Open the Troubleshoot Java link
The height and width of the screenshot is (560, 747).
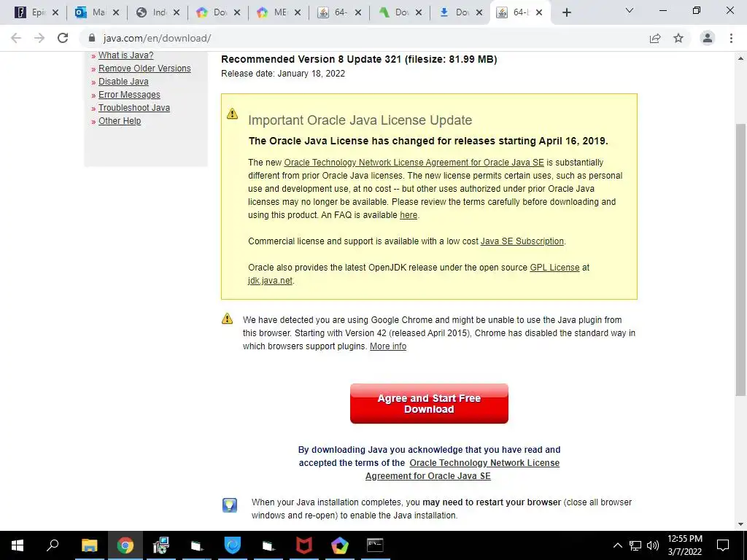134,108
